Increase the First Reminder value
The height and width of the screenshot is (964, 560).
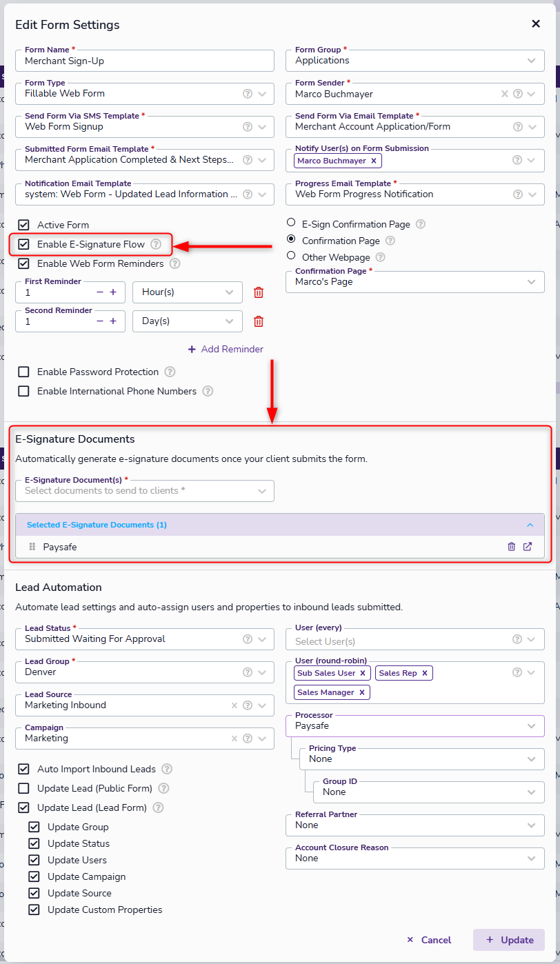coord(113,292)
